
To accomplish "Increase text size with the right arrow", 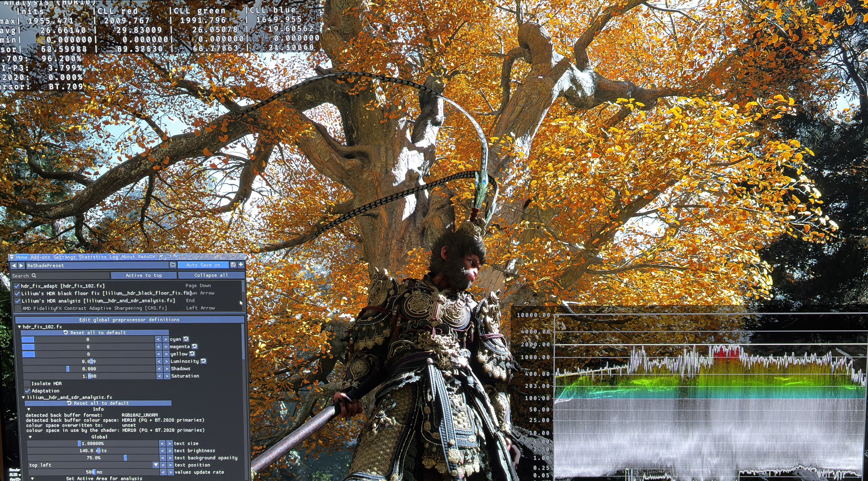I will pyautogui.click(x=170, y=443).
